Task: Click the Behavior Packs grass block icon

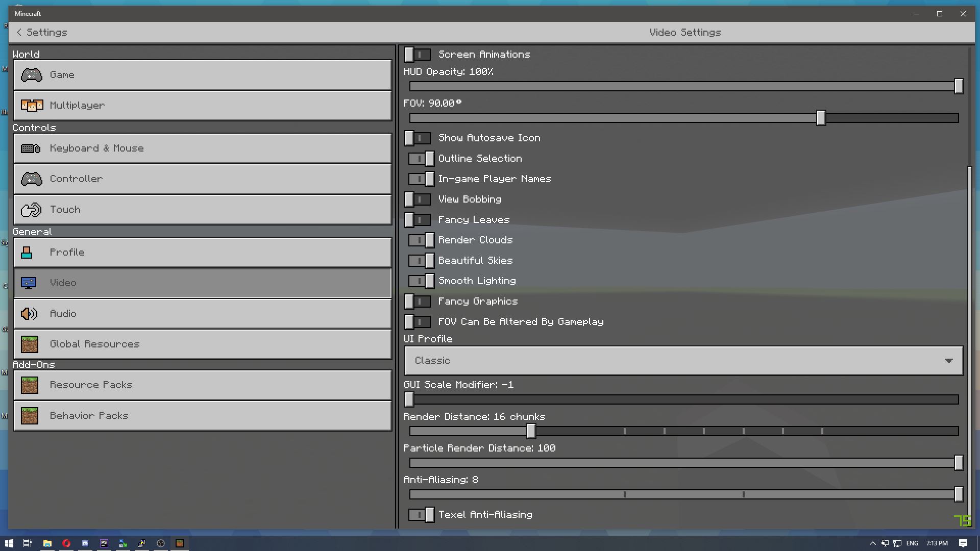Action: tap(30, 416)
